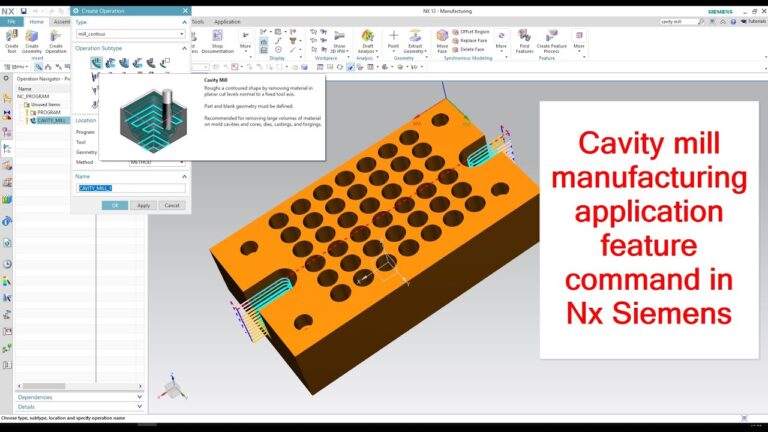The width and height of the screenshot is (768, 432).
Task: Collapse the Name section
Action: click(184, 176)
